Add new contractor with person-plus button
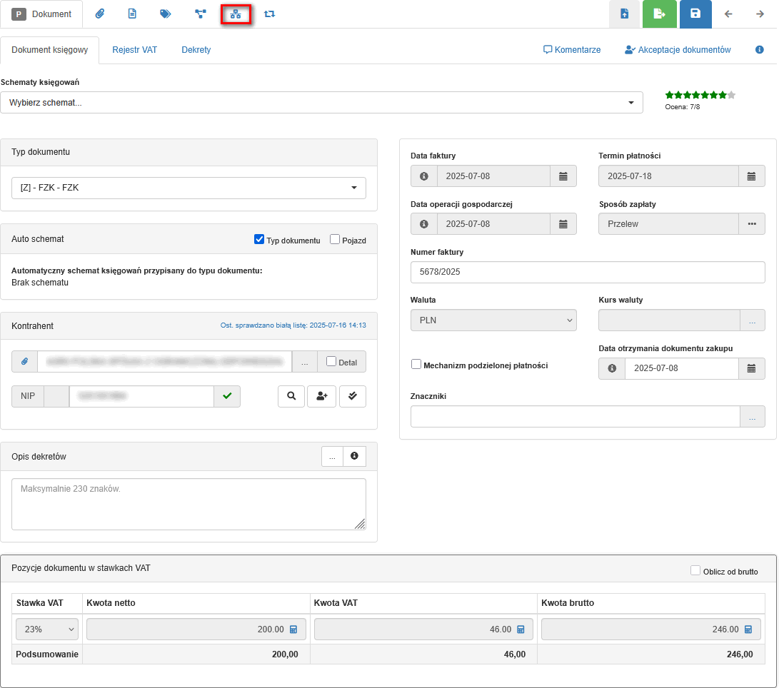784x688 pixels. [x=321, y=397]
